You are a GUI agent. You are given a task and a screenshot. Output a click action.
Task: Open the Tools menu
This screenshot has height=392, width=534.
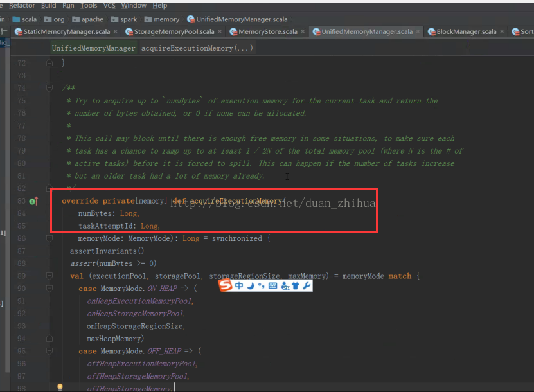(x=89, y=5)
